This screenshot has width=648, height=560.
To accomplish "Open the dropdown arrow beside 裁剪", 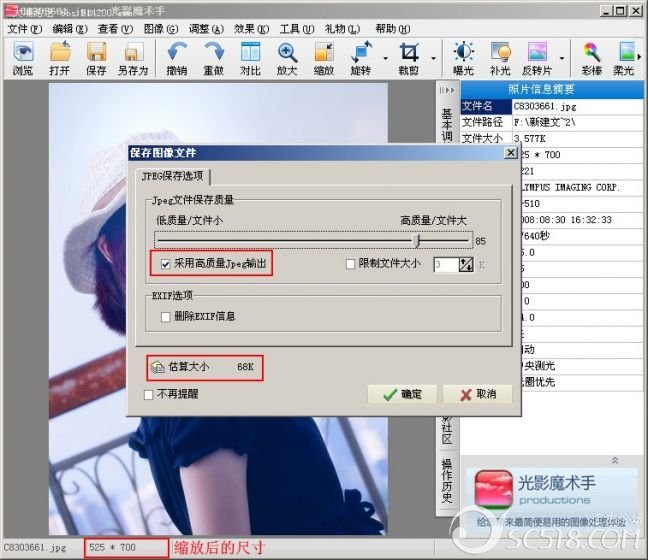I will click(433, 58).
